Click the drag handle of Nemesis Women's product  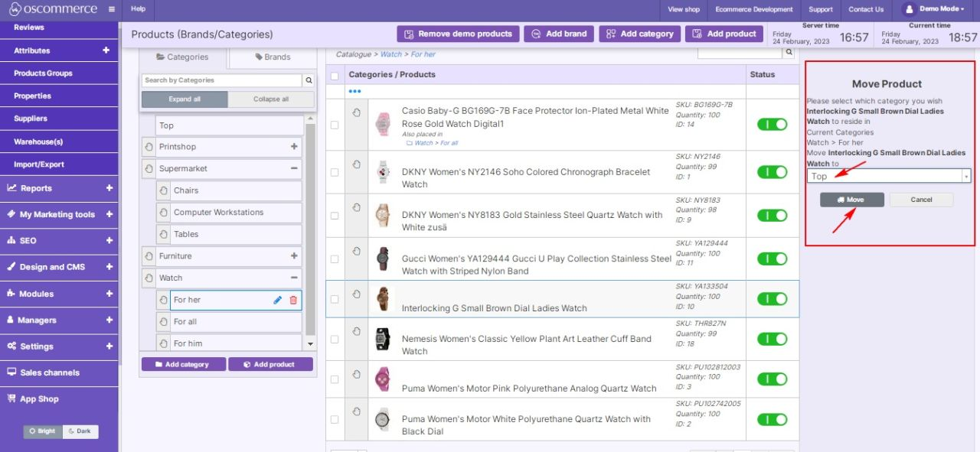tap(357, 331)
